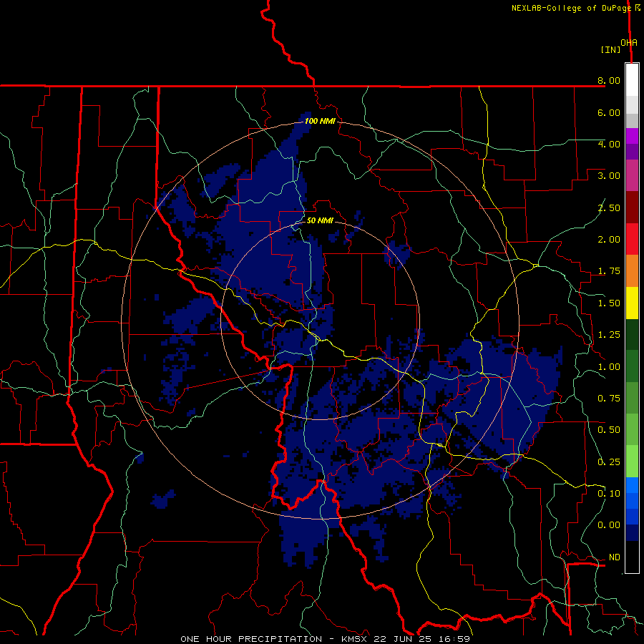Click the KMSX radar site identifier
The width and height of the screenshot is (644, 644).
pos(356,639)
